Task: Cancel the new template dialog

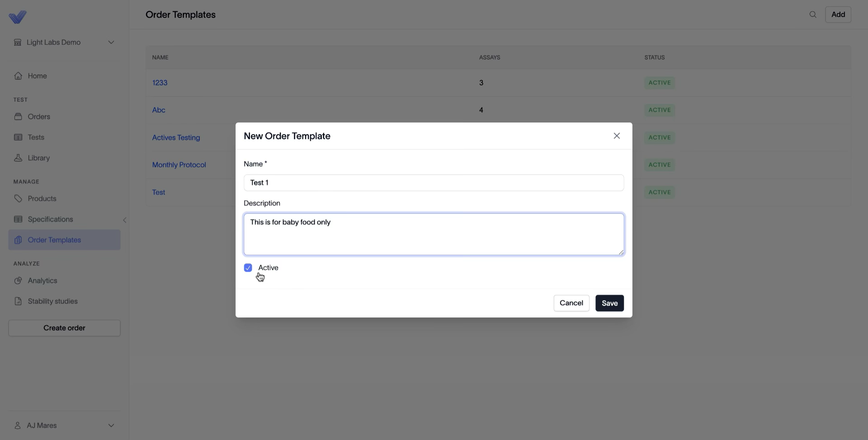Action: pyautogui.click(x=571, y=303)
